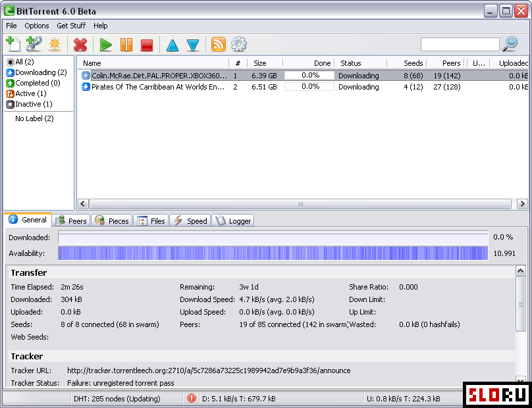Open the Options menu
This screenshot has width=532, height=408.
click(x=37, y=26)
